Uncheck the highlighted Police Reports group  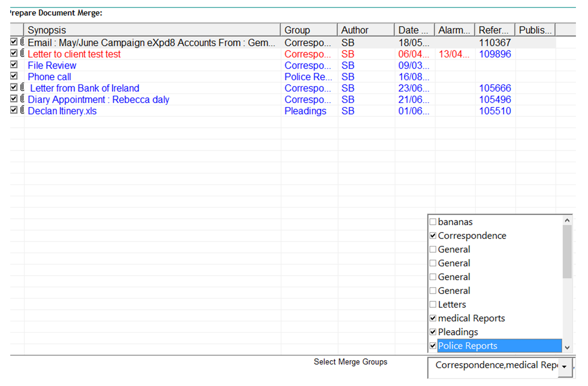point(433,346)
